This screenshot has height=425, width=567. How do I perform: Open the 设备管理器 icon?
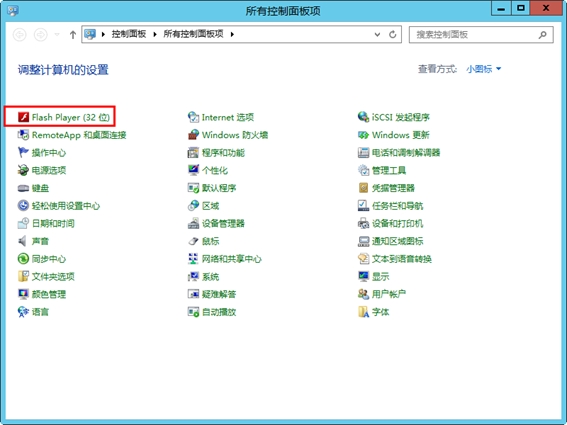click(193, 224)
